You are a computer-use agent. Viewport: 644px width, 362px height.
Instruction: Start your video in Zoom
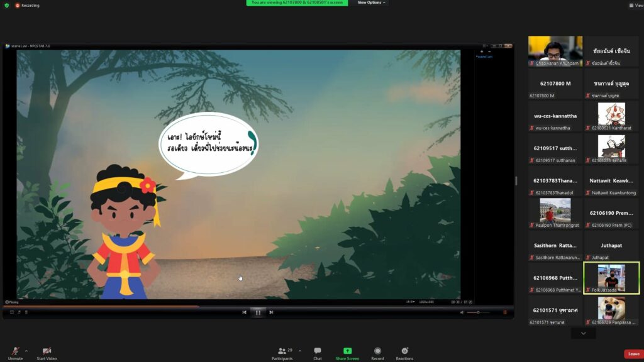click(45, 351)
